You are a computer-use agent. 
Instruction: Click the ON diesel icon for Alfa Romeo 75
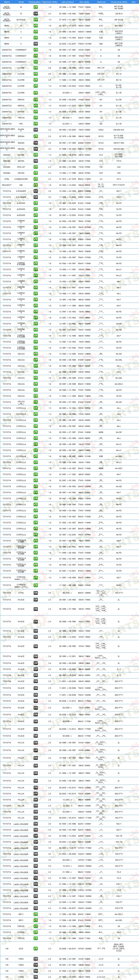(36, 13)
